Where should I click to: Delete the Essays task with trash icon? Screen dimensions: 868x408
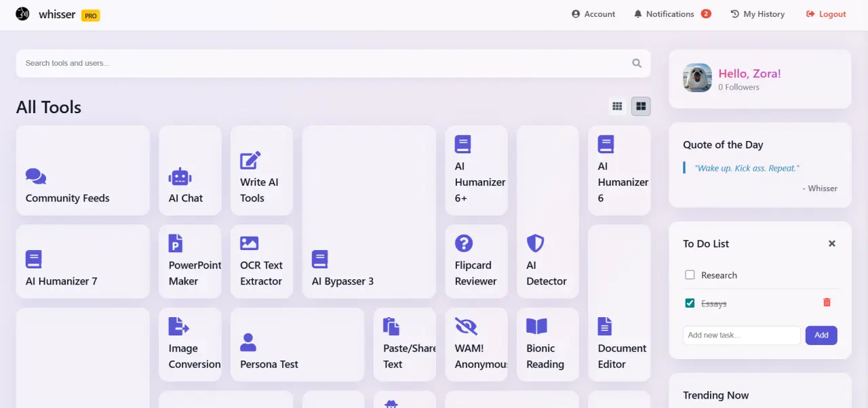(x=827, y=302)
